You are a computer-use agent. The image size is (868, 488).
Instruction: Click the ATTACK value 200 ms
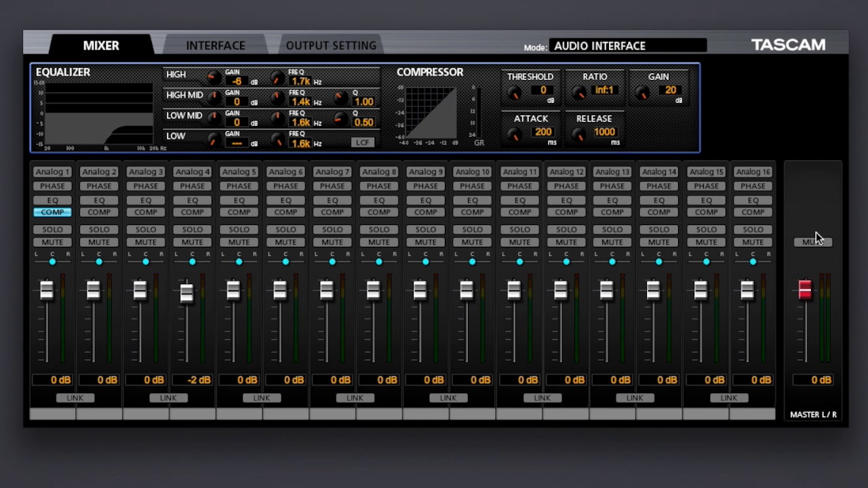[542, 132]
